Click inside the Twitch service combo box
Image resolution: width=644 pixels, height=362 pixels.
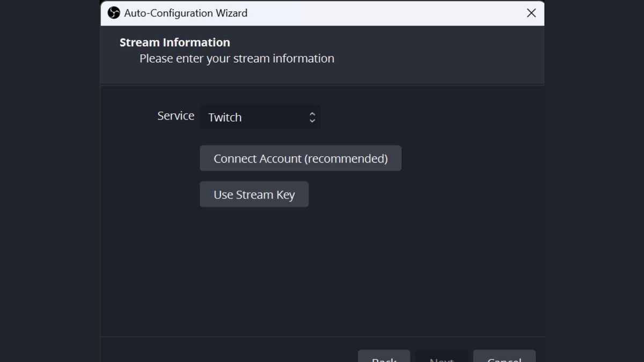tap(252, 117)
